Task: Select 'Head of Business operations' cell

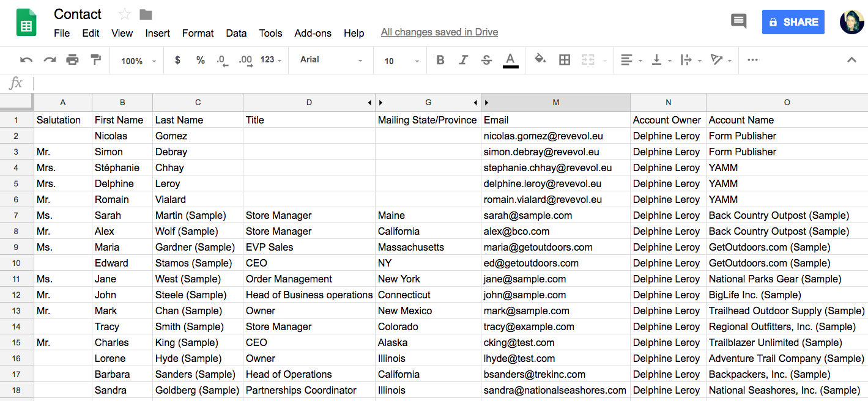Action: (x=309, y=295)
